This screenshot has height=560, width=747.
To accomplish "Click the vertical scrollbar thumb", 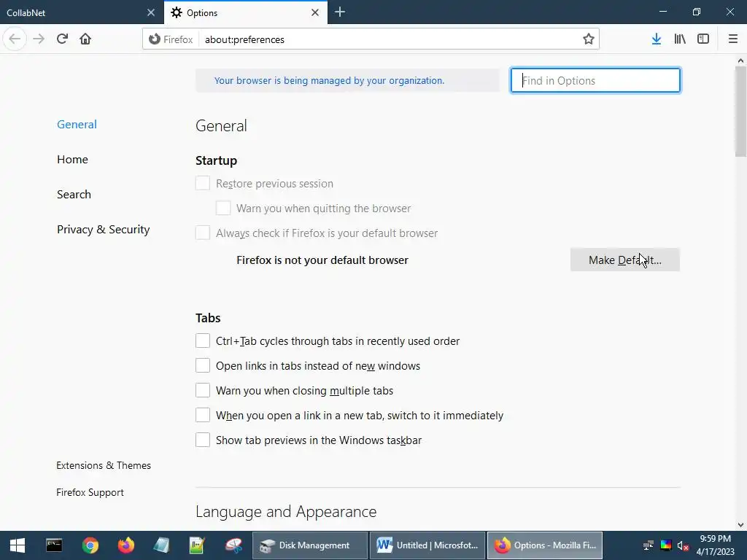I will 740,112.
